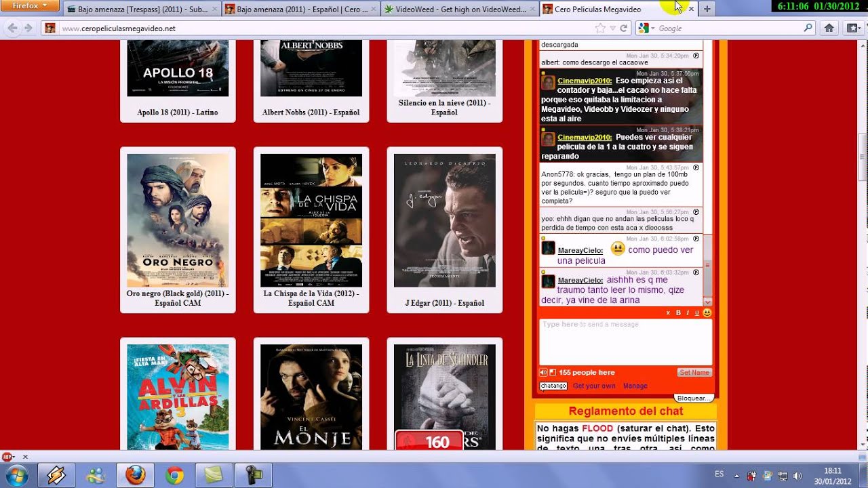Open J Edgar (2011) - Español link
The height and width of the screenshot is (488, 868).
[x=445, y=303]
